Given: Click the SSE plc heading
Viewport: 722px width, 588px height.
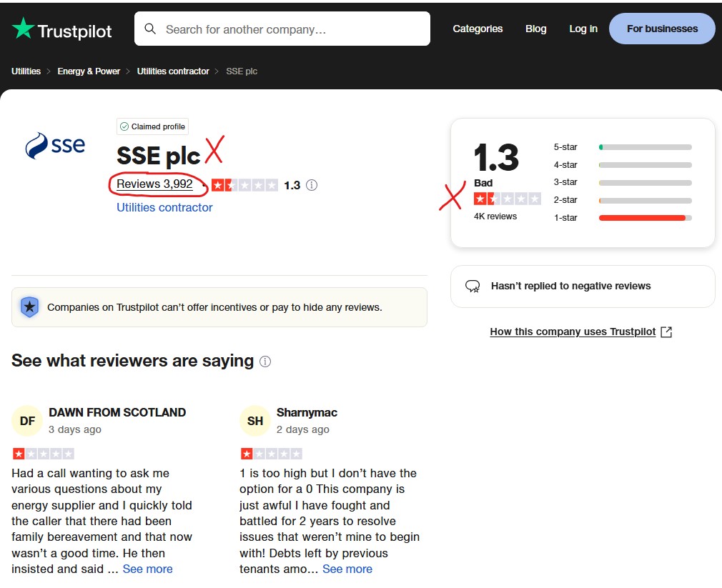Looking at the screenshot, I should pos(159,156).
